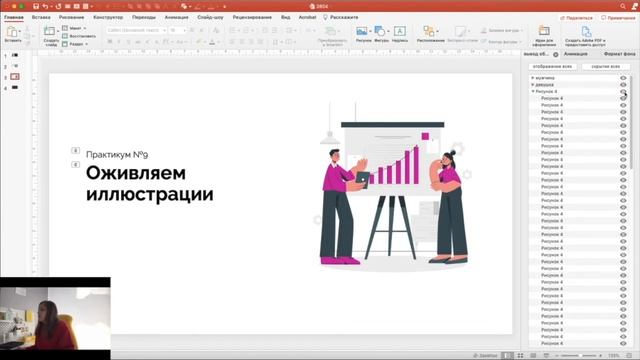Open the Вставка ribbon tab
This screenshot has height=360, width=640.
tap(41, 18)
